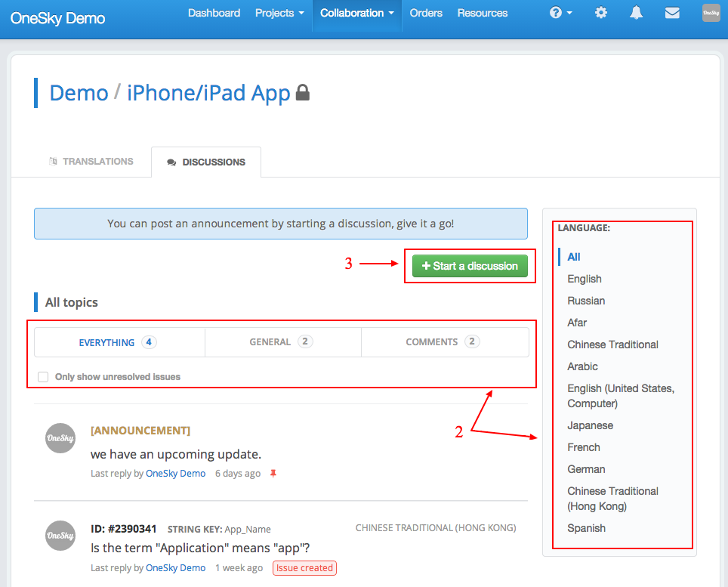Click the avatar of the announcement post
Image resolution: width=728 pixels, height=587 pixels.
click(x=60, y=438)
